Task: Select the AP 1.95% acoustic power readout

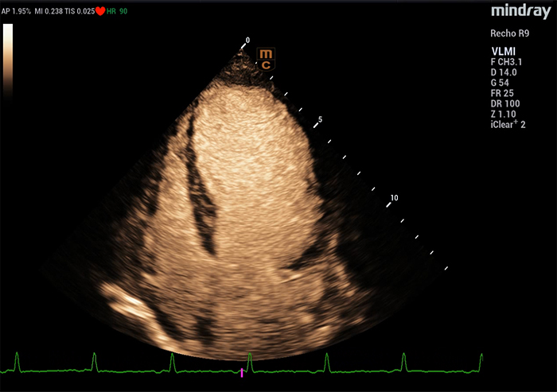Action: (15, 10)
